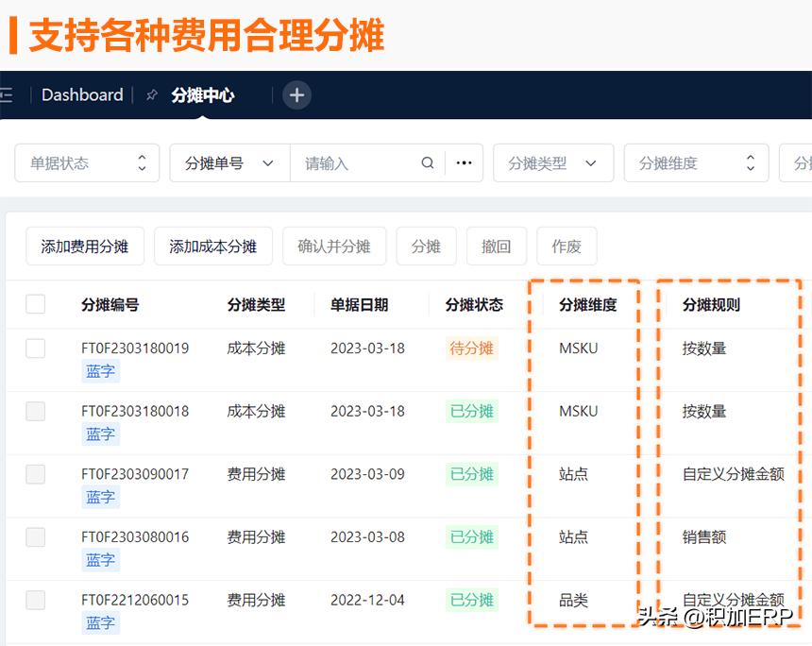The height and width of the screenshot is (646, 812).
Task: Open a new tab with the plus icon
Action: (x=296, y=94)
